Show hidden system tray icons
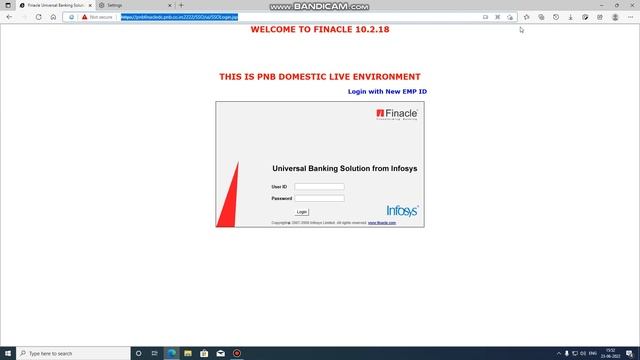 pyautogui.click(x=559, y=353)
